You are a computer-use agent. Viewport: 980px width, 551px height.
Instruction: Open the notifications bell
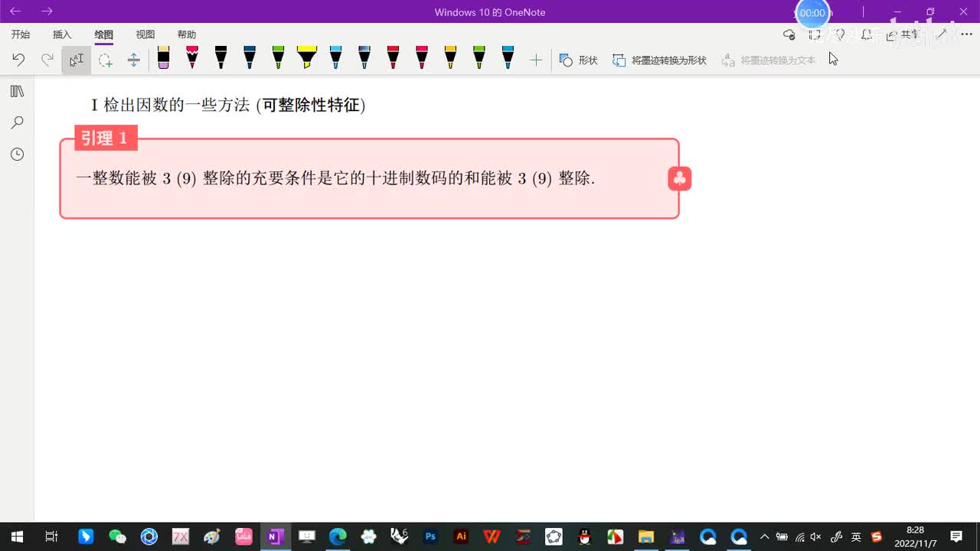(x=867, y=34)
